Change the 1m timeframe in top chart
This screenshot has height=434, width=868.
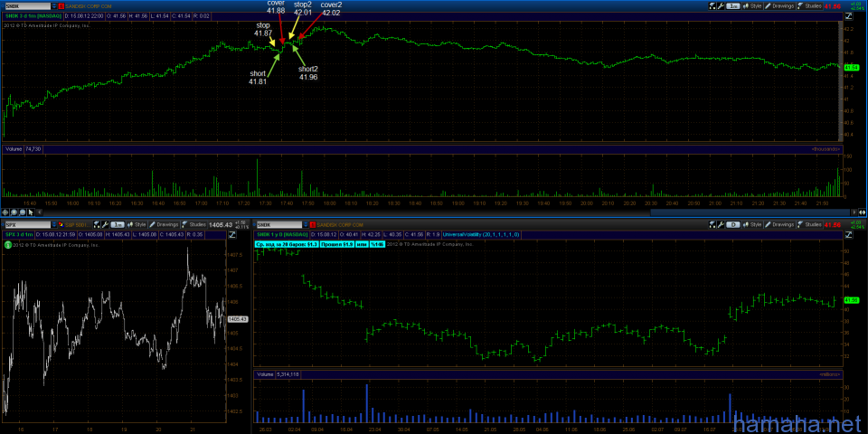coord(733,6)
